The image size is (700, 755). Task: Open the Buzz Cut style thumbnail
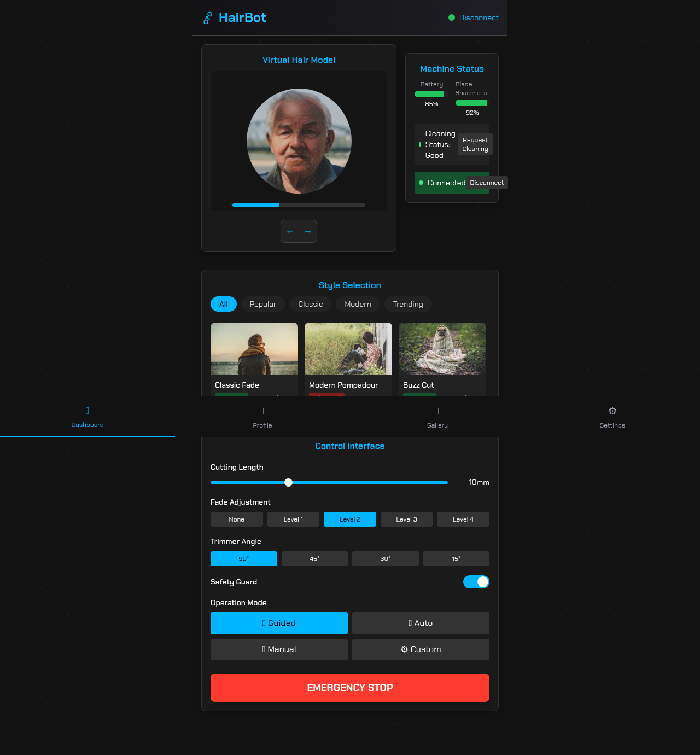[x=442, y=348]
